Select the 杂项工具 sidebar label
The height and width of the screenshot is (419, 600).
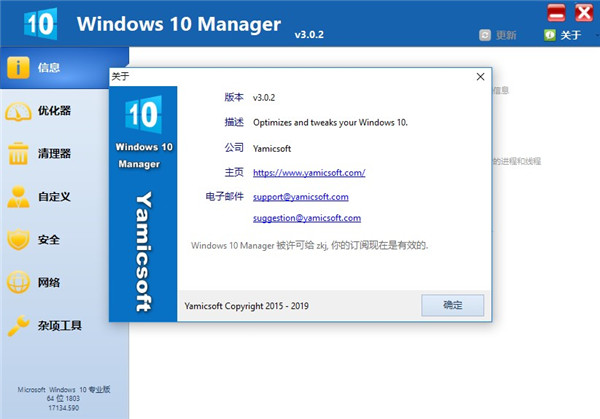(60, 326)
